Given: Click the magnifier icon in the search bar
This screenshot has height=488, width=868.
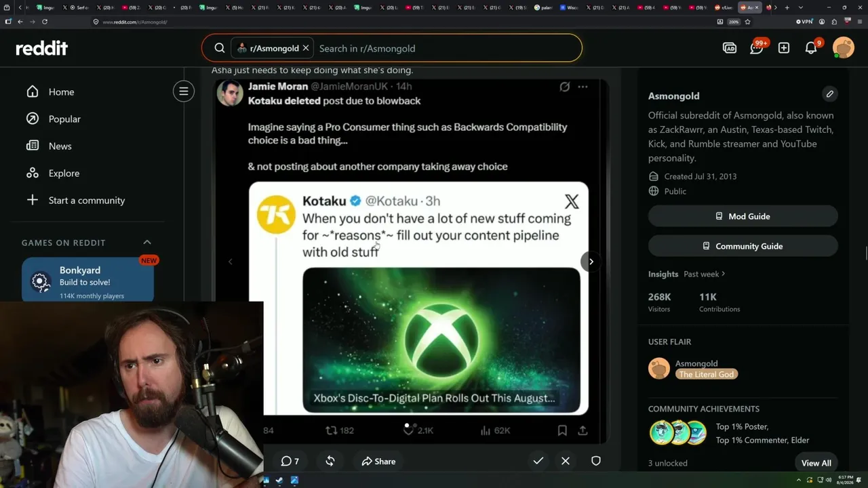Looking at the screenshot, I should point(220,48).
